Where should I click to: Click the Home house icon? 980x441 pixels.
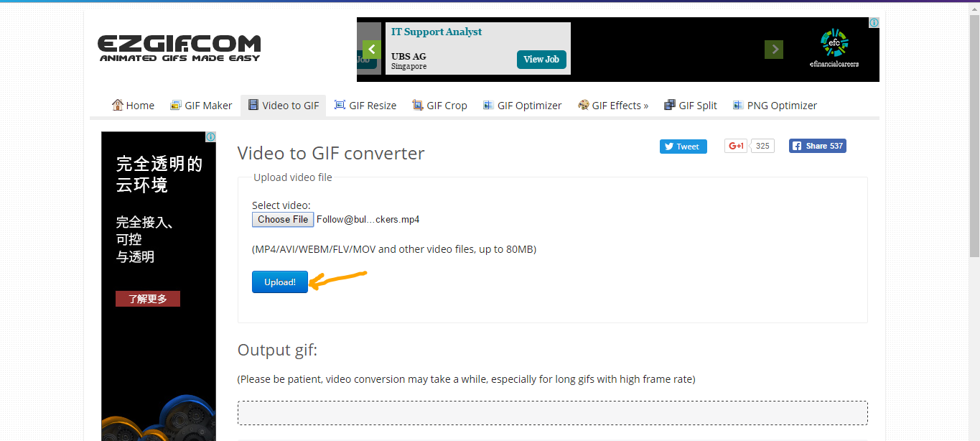coord(118,105)
